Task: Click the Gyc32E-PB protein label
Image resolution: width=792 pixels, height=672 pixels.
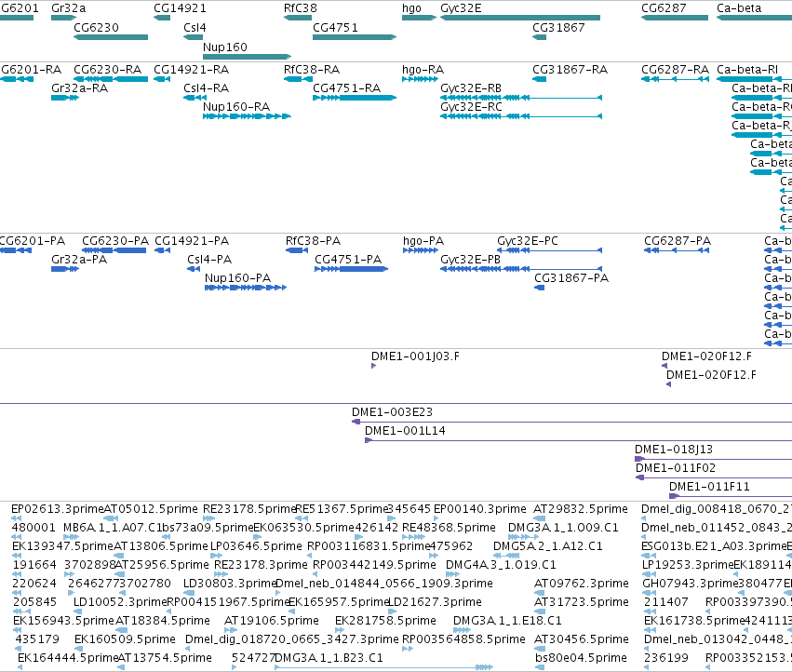Action: coord(470,260)
